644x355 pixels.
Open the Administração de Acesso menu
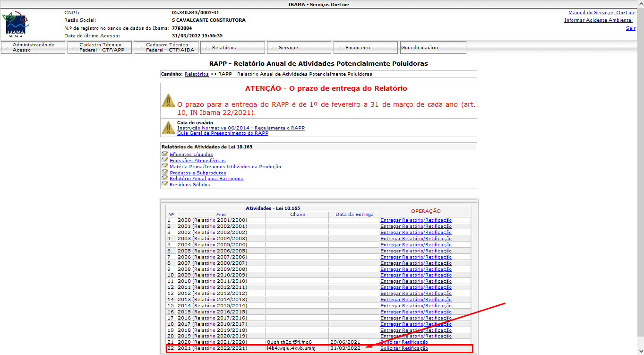33,47
